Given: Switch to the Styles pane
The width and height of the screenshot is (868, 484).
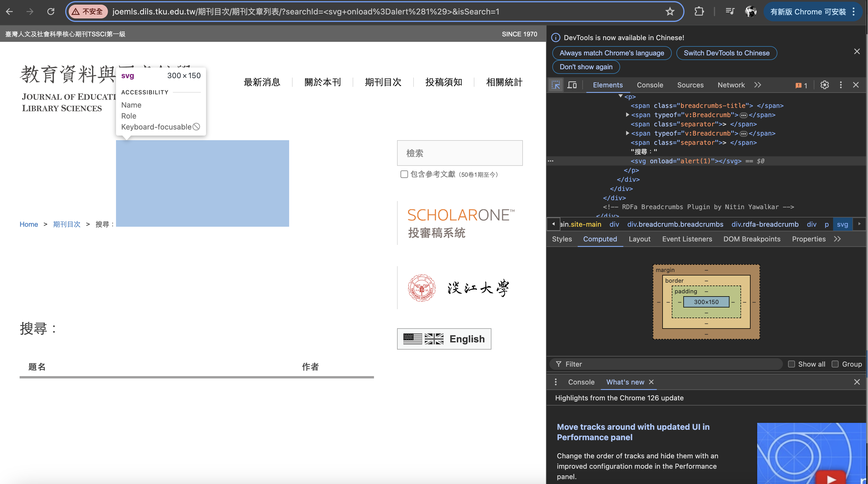Looking at the screenshot, I should (562, 239).
